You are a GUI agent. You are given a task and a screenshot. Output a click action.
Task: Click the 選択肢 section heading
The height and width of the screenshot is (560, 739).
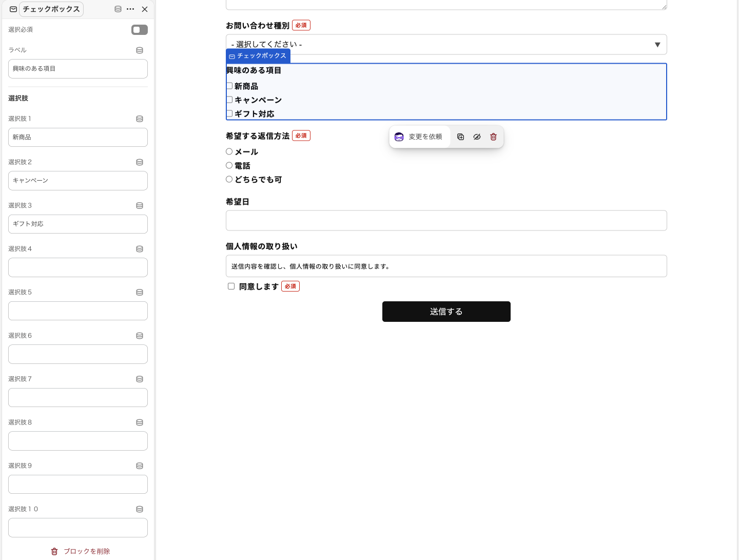[18, 98]
